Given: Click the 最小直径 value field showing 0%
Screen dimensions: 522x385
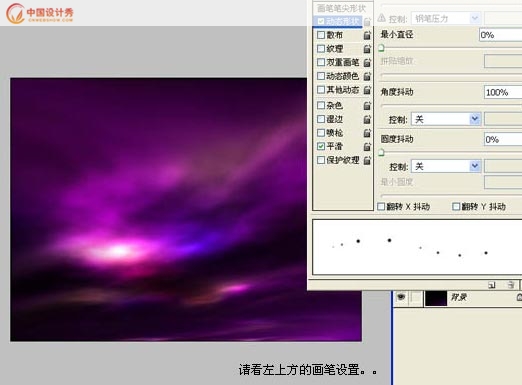Looking at the screenshot, I should tap(500, 35).
